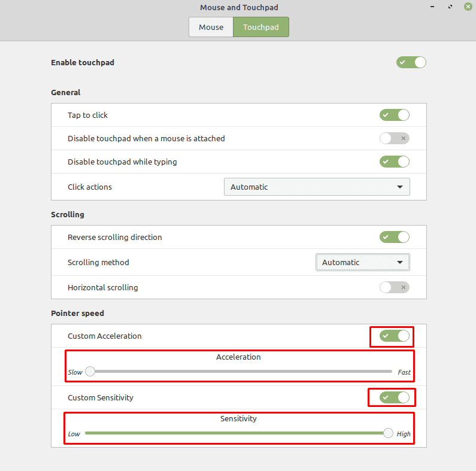This screenshot has height=471, width=476.
Task: Switch to the Mouse tab
Action: click(211, 27)
